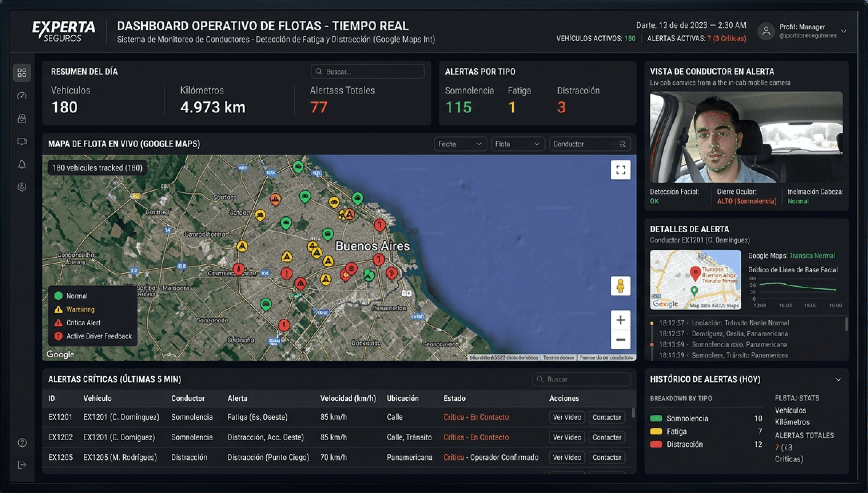Click Ver Video for EX1201 Fatiga row

tap(567, 417)
